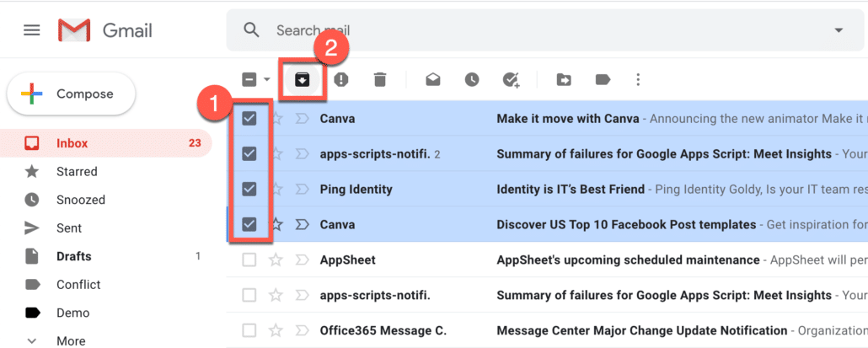The image size is (868, 348).
Task: Open Message Center Major Change Update Notification
Action: (642, 331)
